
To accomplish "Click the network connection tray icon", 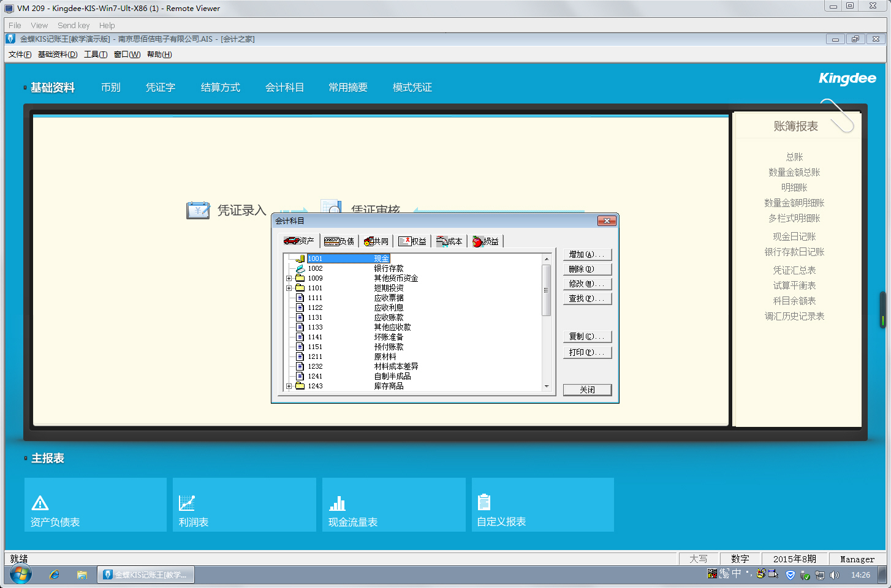I will coord(820,575).
